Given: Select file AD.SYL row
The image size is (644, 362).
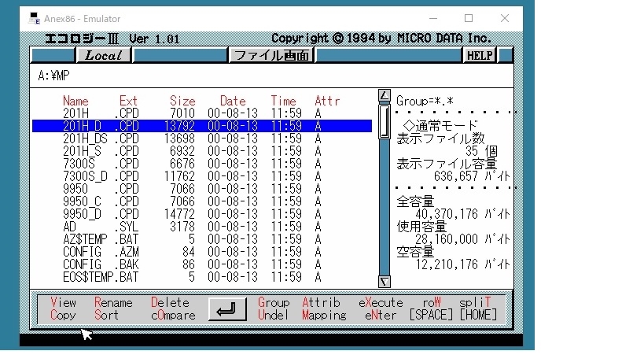Looking at the screenshot, I should coord(202,227).
